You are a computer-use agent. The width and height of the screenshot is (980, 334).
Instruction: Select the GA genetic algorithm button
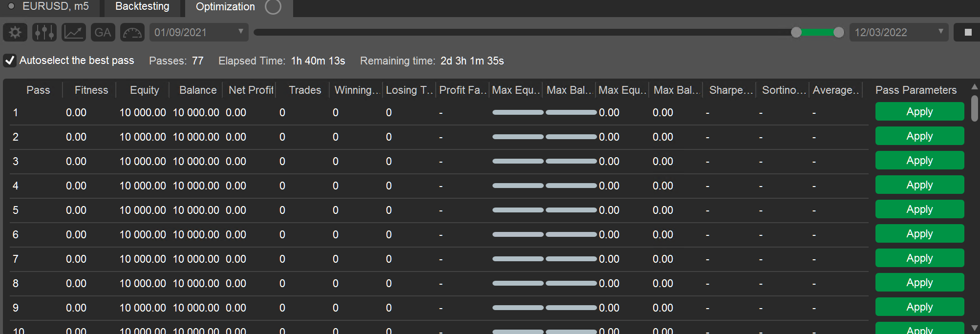point(103,33)
